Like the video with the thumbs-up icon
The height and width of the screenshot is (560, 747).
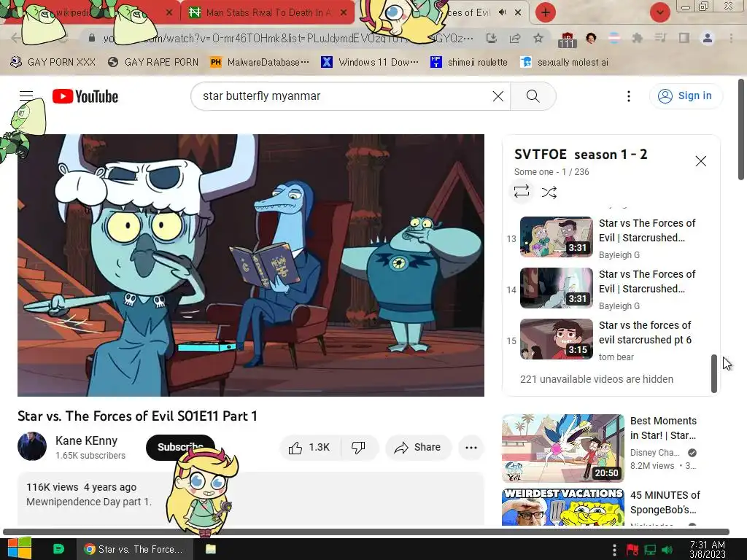pyautogui.click(x=309, y=447)
